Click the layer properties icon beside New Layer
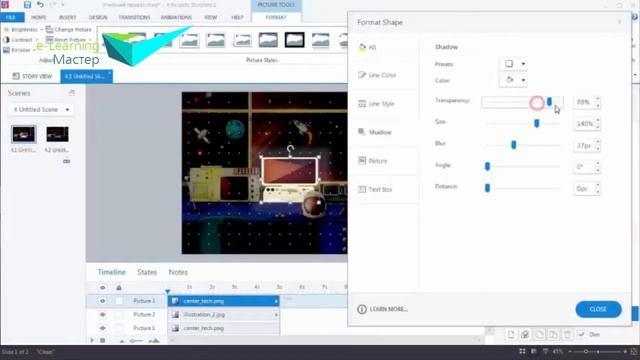Screen dimensions: 640x360 [525, 335]
